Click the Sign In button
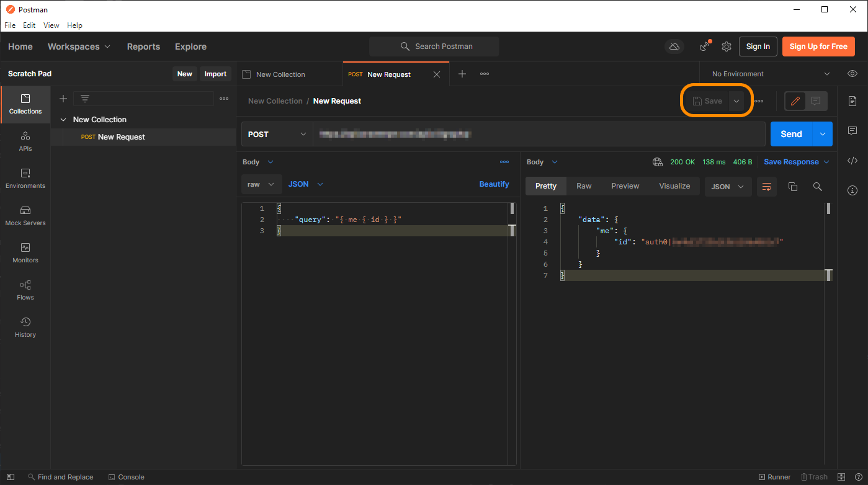This screenshot has width=868, height=485. click(x=758, y=47)
